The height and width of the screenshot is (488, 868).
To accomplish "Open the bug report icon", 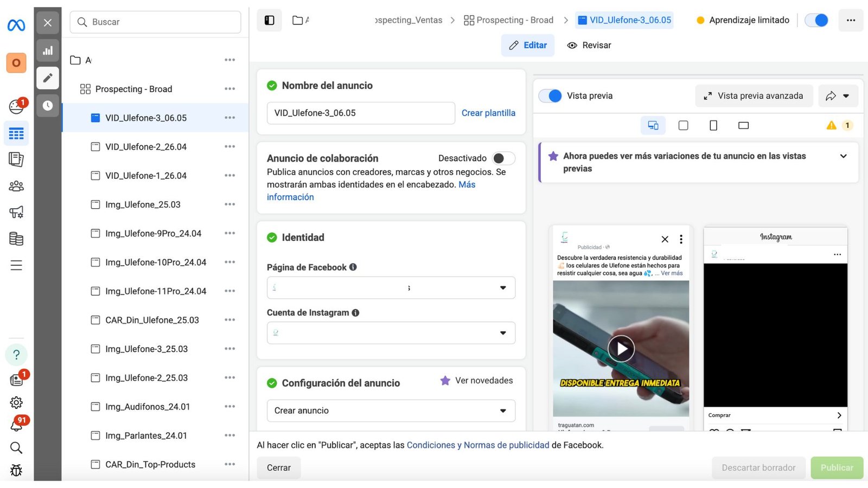I will tap(16, 470).
